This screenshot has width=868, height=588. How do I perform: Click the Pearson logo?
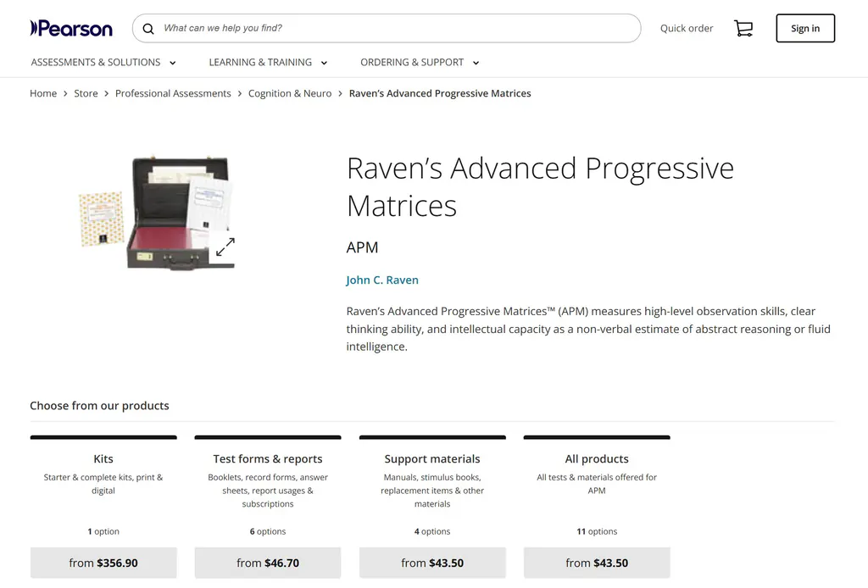point(71,28)
